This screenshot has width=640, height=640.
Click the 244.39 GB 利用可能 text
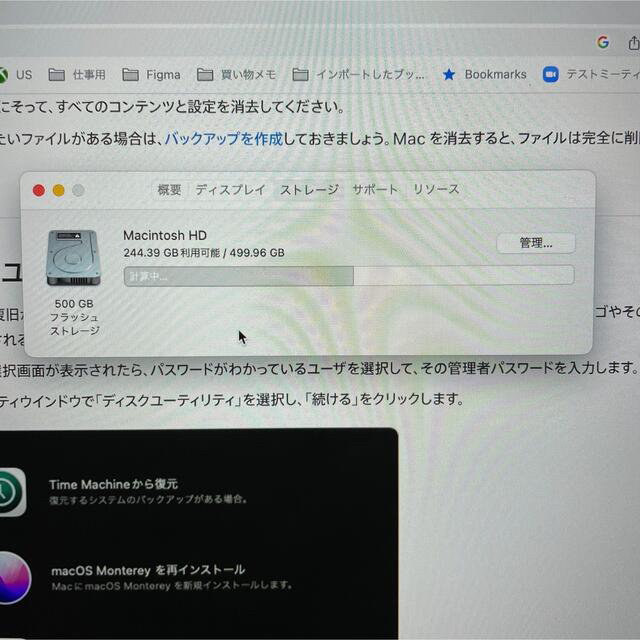[x=171, y=253]
